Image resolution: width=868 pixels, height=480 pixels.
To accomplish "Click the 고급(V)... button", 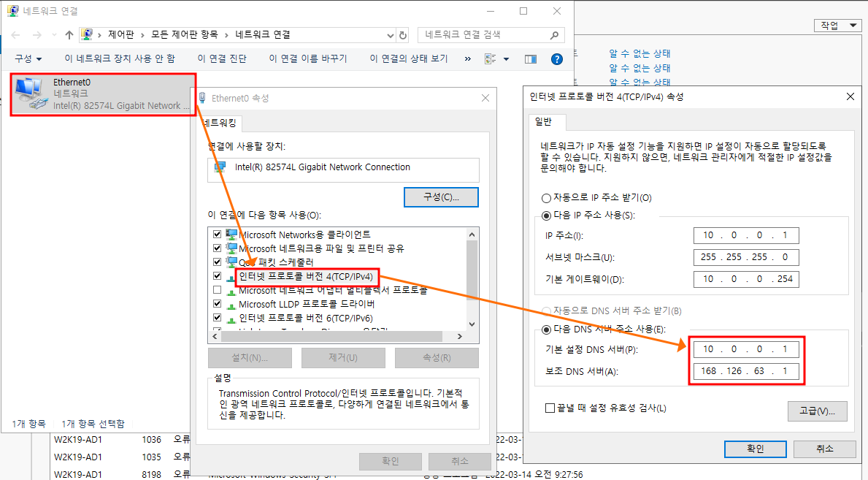I will click(x=817, y=411).
